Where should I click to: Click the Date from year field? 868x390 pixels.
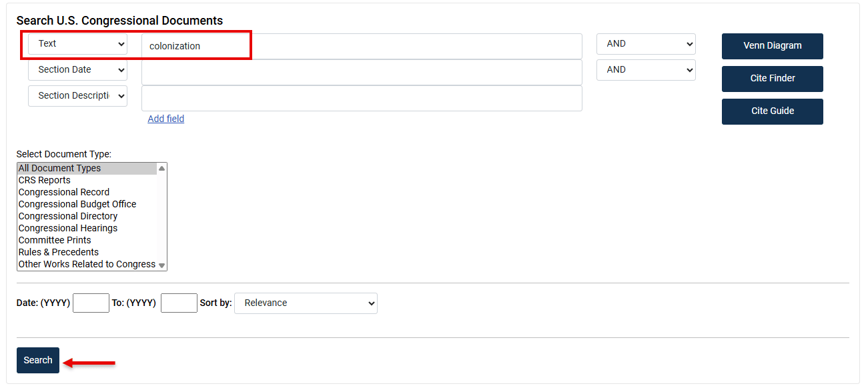[91, 303]
